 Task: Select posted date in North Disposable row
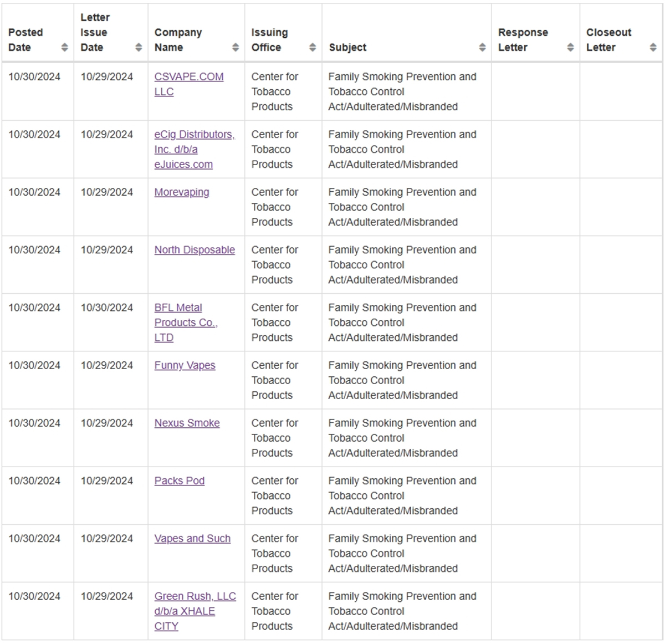point(34,250)
